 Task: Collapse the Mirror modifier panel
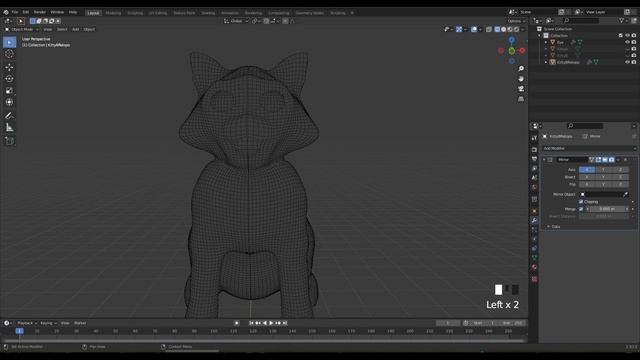click(x=544, y=160)
